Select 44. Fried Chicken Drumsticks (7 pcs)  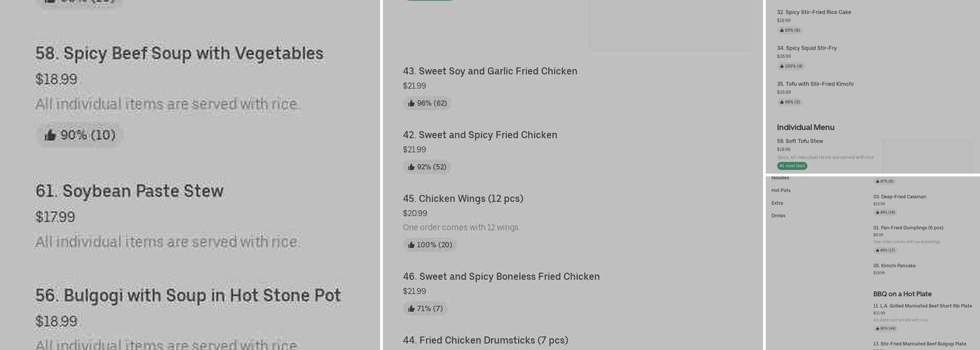[x=485, y=340]
